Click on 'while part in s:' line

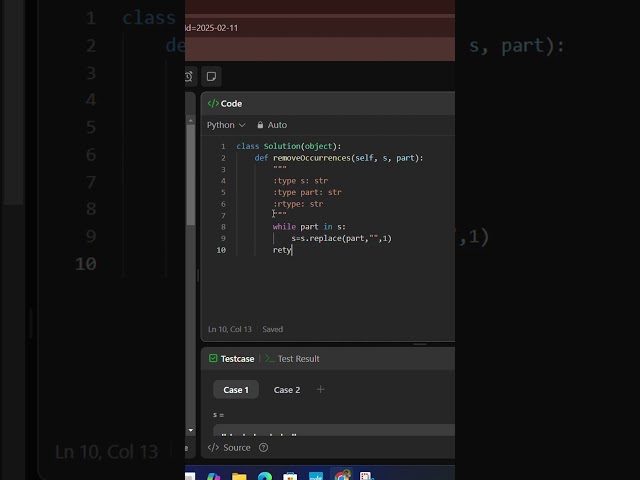tap(309, 227)
